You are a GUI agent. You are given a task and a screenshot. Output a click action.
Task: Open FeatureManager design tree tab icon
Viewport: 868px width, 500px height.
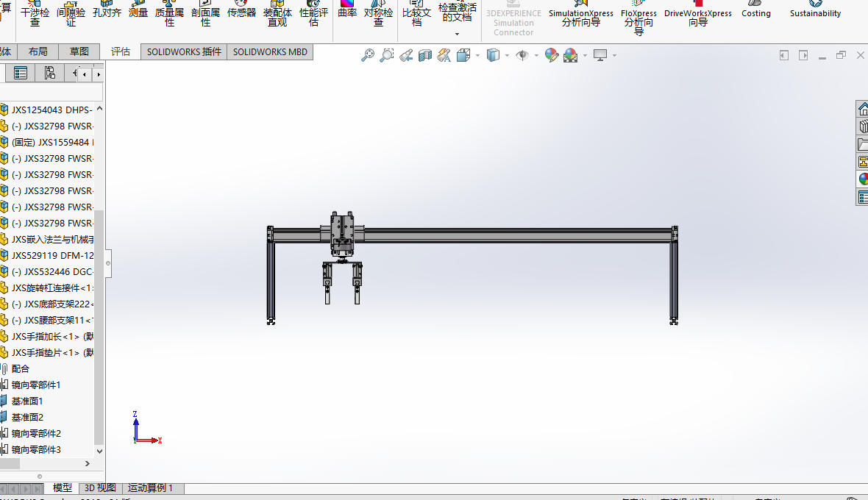point(21,73)
